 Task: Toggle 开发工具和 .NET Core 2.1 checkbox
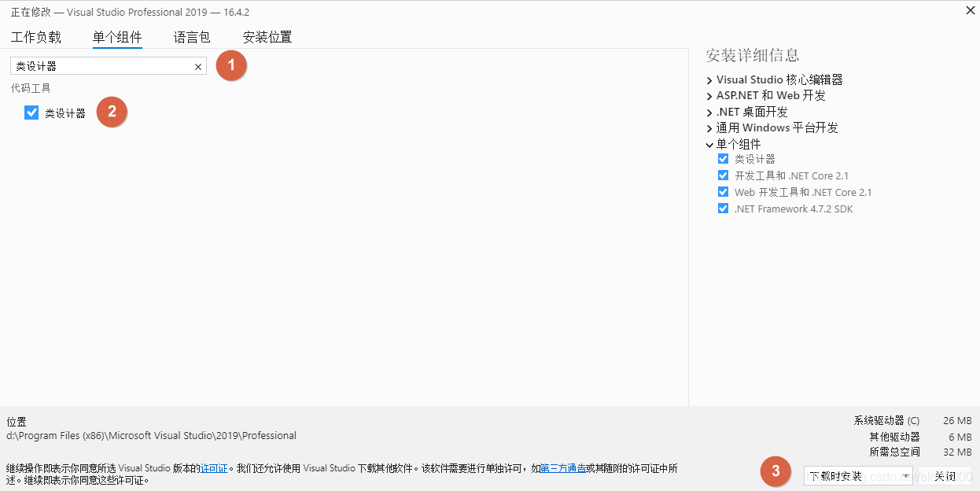click(x=723, y=175)
